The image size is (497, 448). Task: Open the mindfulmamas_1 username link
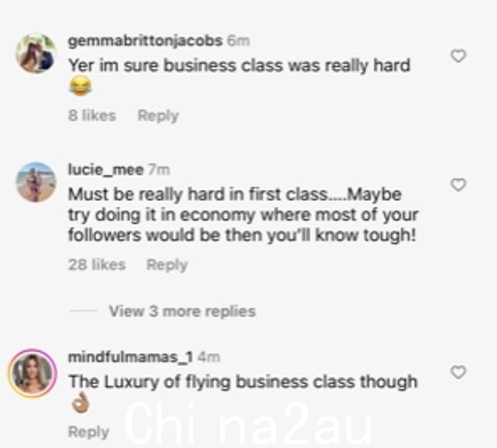[131, 357]
